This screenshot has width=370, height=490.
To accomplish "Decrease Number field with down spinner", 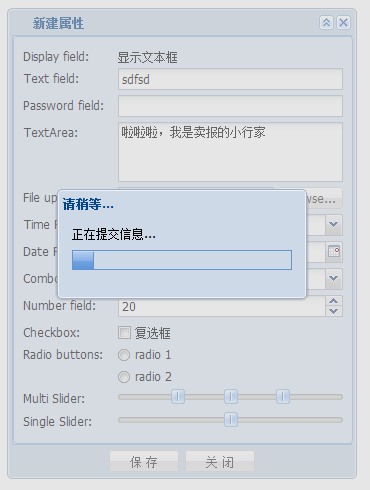I will tap(334, 311).
